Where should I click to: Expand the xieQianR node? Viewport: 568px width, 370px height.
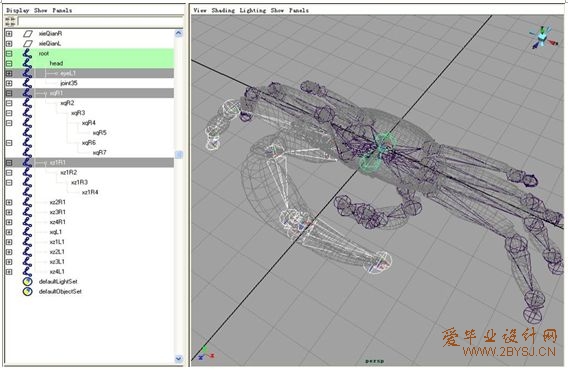tap(9, 34)
